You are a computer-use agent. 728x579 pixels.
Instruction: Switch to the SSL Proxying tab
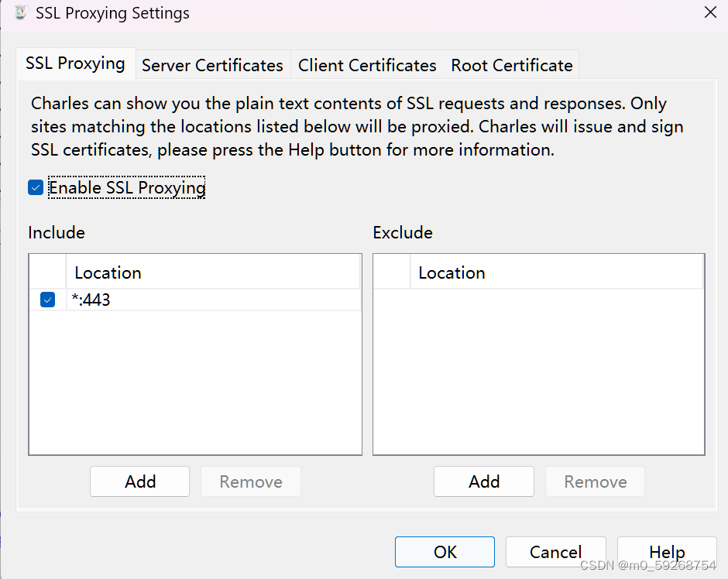pyautogui.click(x=76, y=64)
